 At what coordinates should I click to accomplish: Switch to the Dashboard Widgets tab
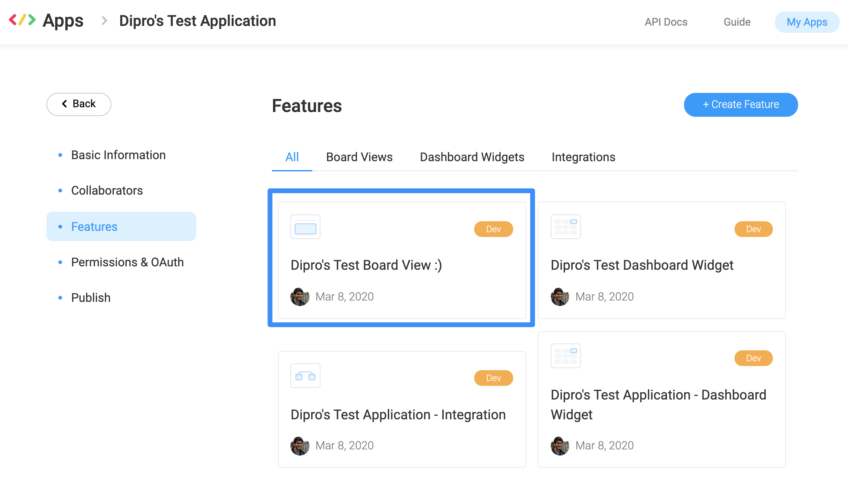[x=472, y=157]
